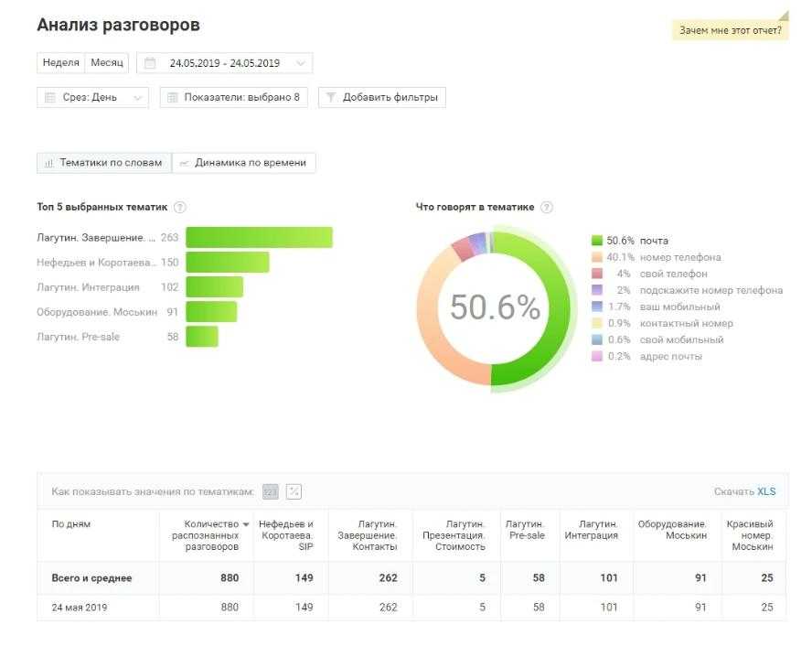
Task: Click the bar chart icon on 'Тематики по словам'
Action: tap(49, 163)
